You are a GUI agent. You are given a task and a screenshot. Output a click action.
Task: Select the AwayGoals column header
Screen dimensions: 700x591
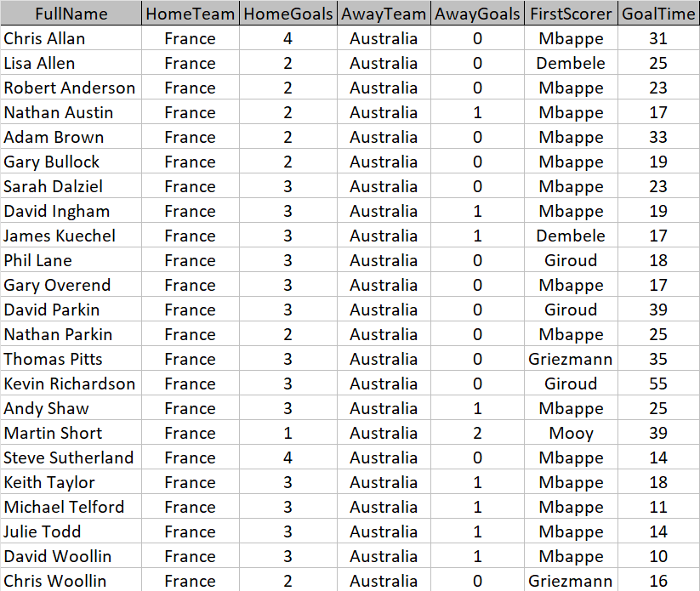(x=477, y=14)
